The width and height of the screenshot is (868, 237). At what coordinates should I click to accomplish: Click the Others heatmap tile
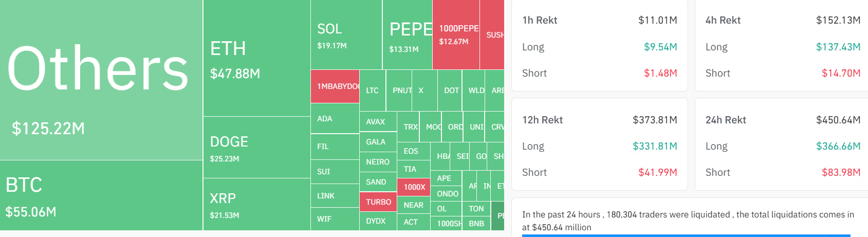point(101,80)
